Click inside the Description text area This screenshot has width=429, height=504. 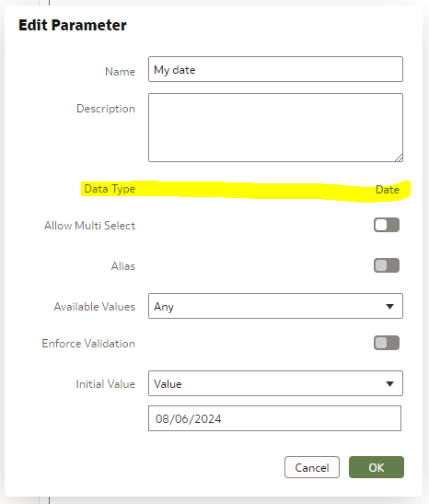coord(275,127)
